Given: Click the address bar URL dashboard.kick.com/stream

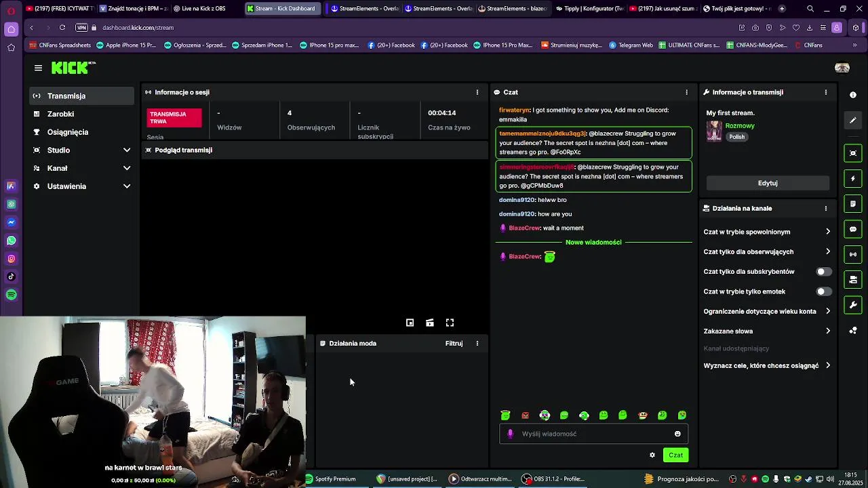Looking at the screenshot, I should [138, 28].
